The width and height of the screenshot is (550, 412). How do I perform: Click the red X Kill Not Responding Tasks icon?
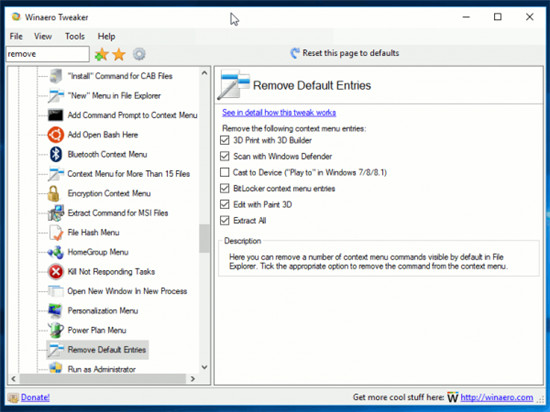pos(56,272)
